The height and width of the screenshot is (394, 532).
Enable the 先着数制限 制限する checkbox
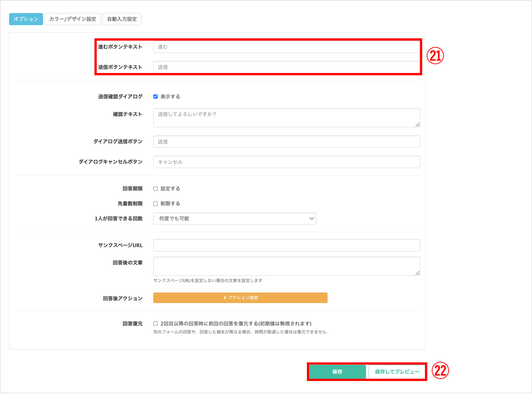point(156,204)
